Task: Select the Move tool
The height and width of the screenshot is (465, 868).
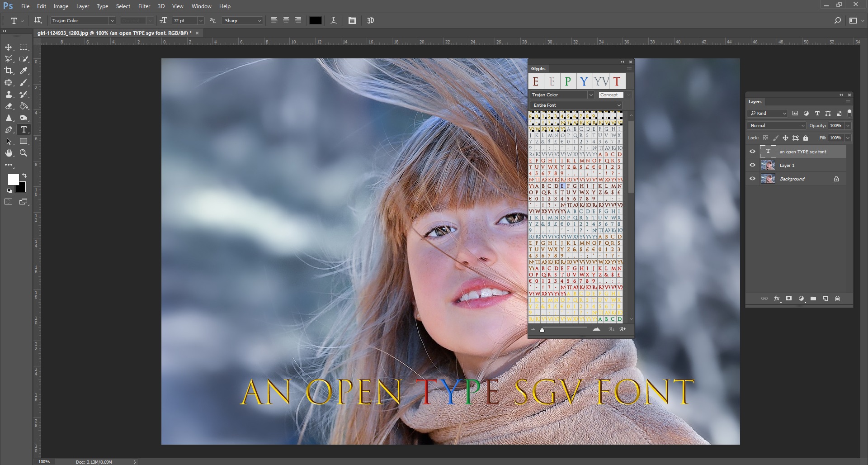Action: [8, 47]
